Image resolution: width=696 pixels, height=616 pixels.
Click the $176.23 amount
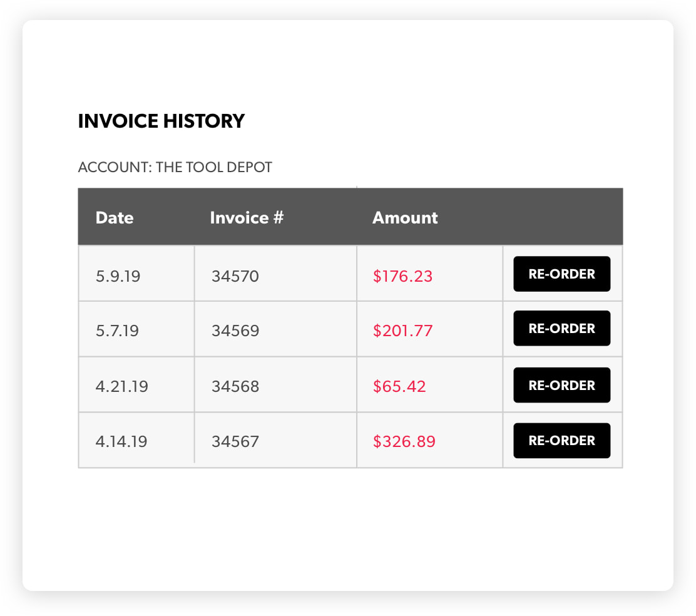point(402,276)
